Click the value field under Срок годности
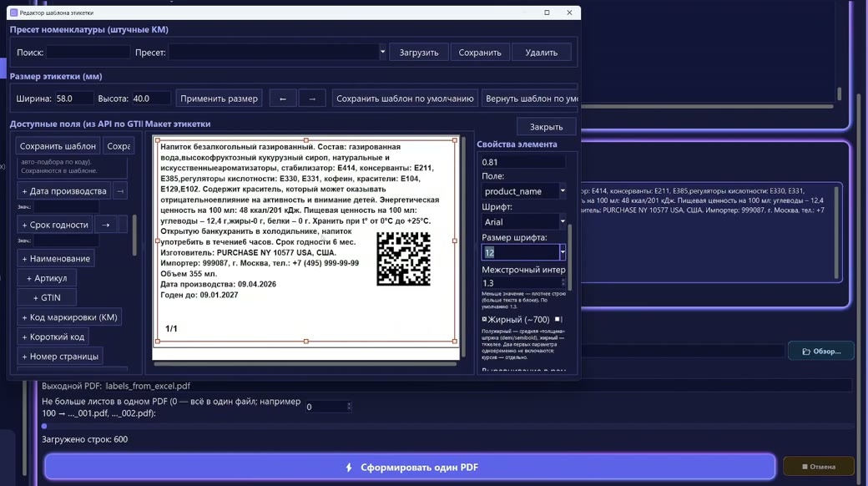Viewport: 868px width, 486px height. pyautogui.click(x=66, y=240)
